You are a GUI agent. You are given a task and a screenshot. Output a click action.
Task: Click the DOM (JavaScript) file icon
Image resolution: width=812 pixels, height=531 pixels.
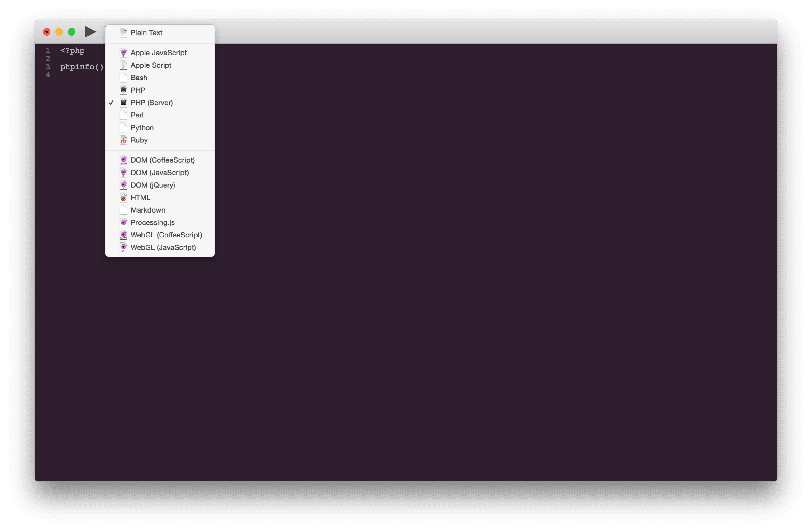coord(123,173)
